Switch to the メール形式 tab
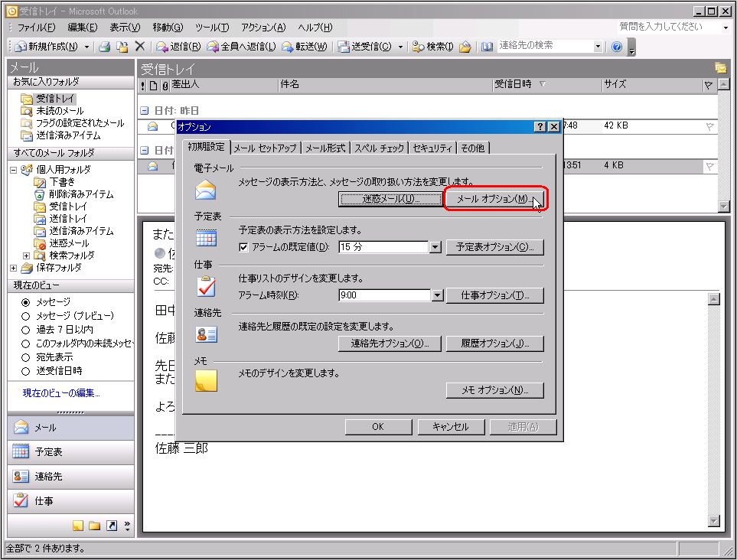The height and width of the screenshot is (560, 737). (x=325, y=148)
